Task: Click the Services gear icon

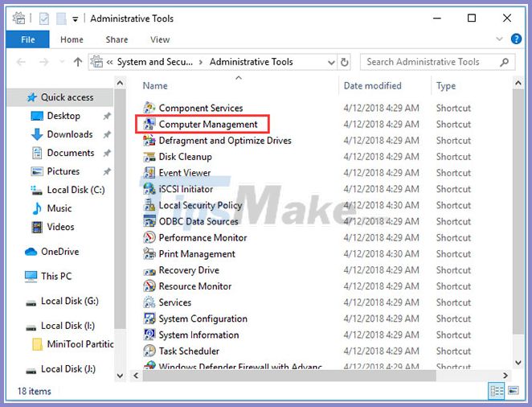Action: click(x=149, y=302)
